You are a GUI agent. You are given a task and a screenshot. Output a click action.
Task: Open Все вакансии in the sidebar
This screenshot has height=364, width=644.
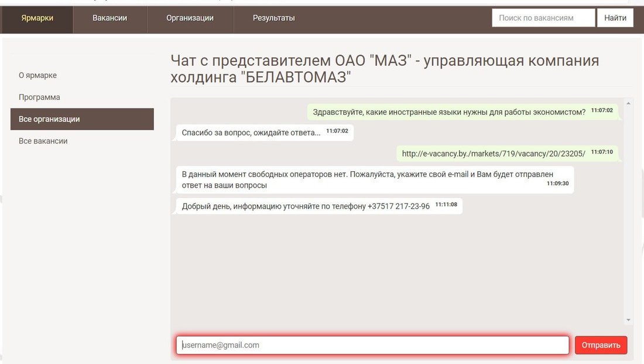43,141
